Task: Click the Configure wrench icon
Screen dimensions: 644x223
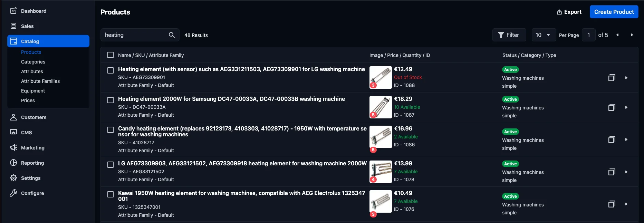Action: coord(13,193)
